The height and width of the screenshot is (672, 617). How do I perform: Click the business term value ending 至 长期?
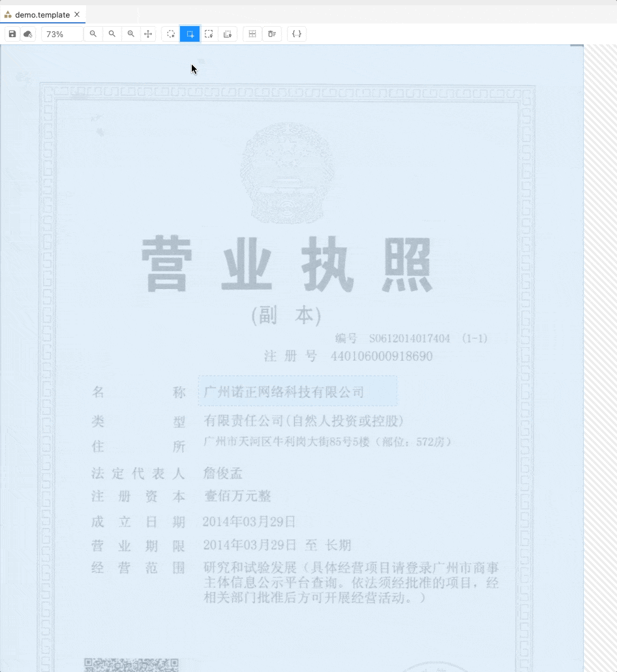[x=277, y=545]
